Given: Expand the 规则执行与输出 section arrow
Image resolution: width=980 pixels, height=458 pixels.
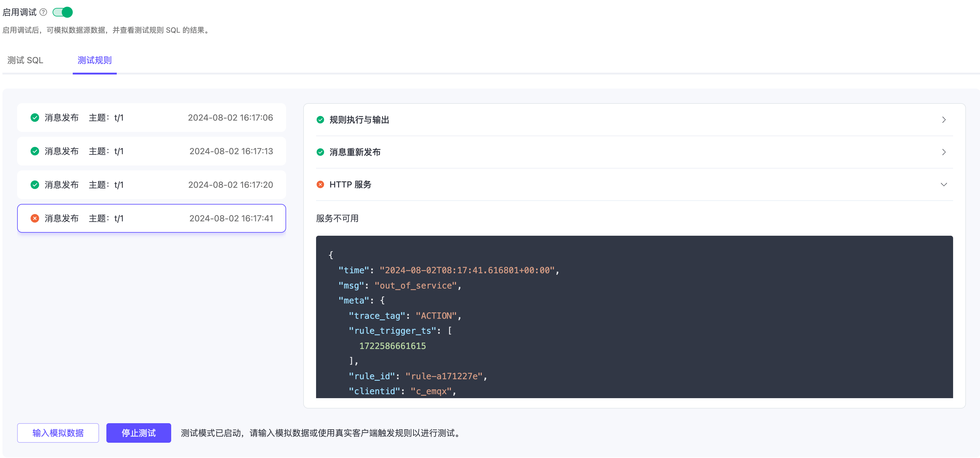Looking at the screenshot, I should (944, 120).
